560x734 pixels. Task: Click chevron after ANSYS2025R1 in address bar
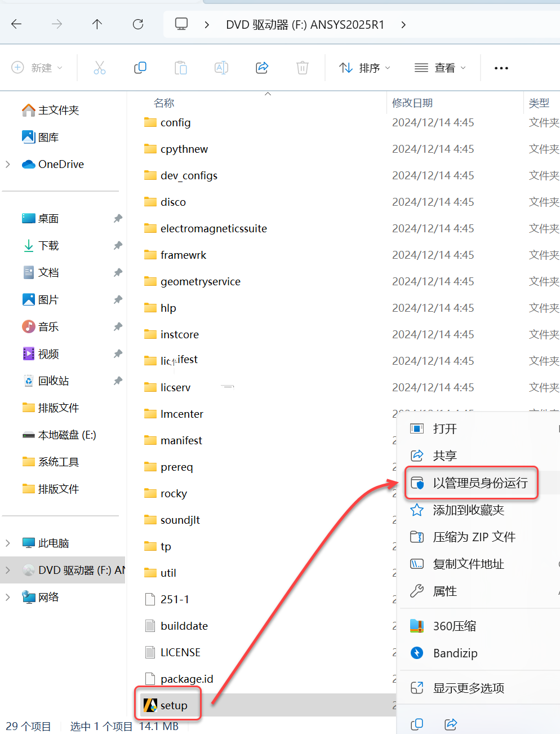403,24
